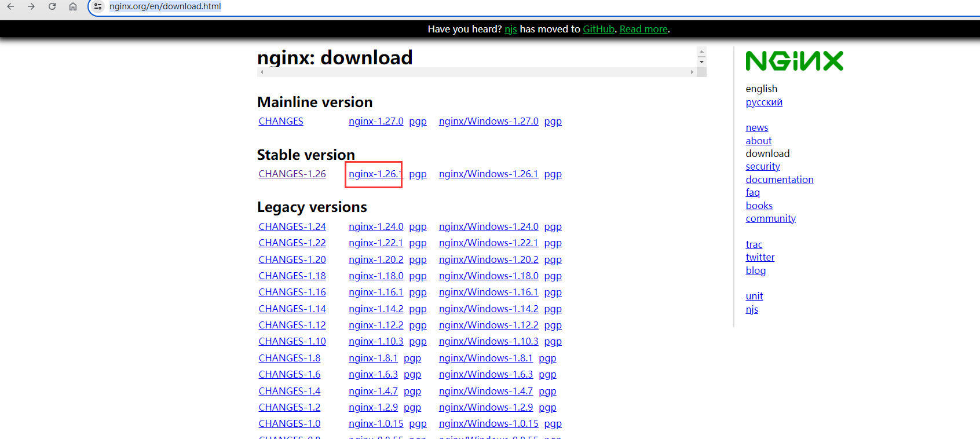Download nginx-1.10.3 source
The width and height of the screenshot is (980, 439).
(376, 341)
